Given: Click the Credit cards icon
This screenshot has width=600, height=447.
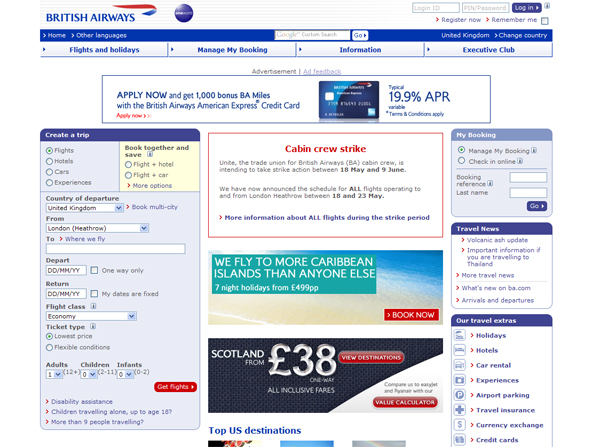Looking at the screenshot, I should (x=460, y=440).
